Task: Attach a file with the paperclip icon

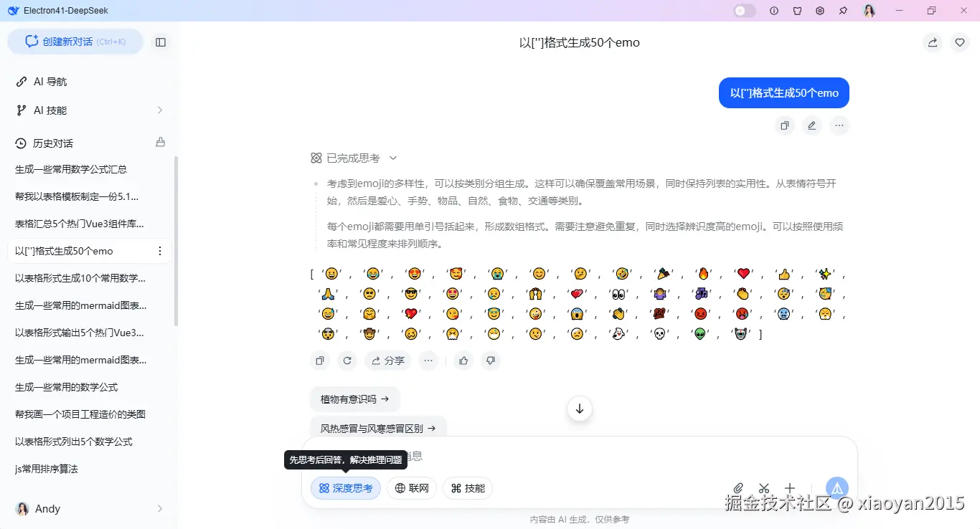Action: pos(738,487)
